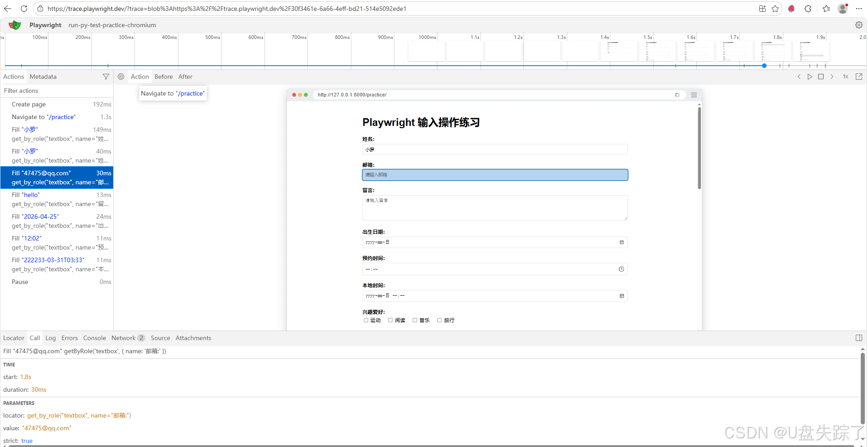This screenshot has height=447, width=868.
Task: Select the Navigate to "/practice" action
Action: tap(57, 117)
